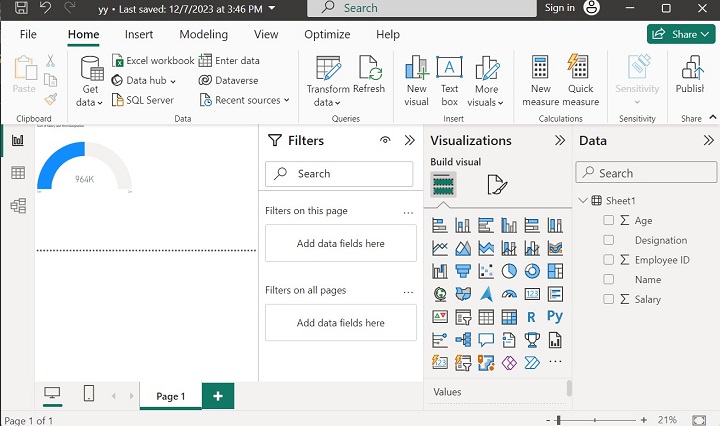This screenshot has height=426, width=720.
Task: Switch to the Insert ribbon tab
Action: 139,34
